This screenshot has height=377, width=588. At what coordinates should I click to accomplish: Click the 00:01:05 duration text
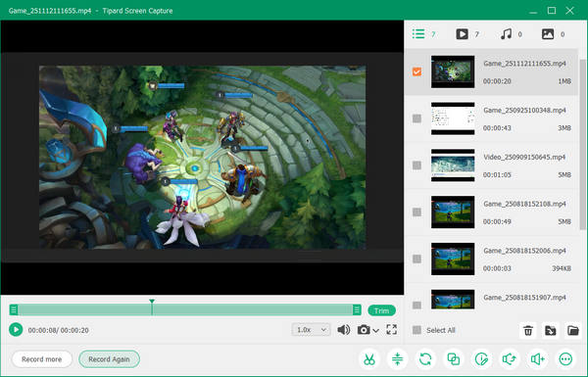point(497,175)
